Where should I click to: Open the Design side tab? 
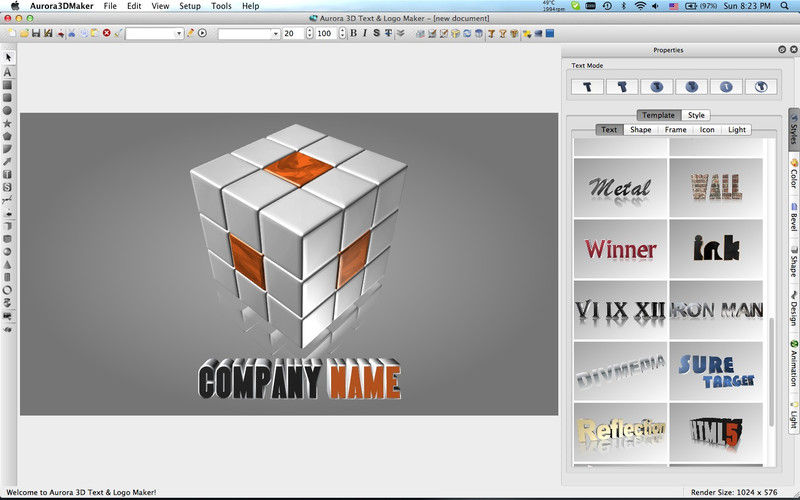click(x=794, y=308)
